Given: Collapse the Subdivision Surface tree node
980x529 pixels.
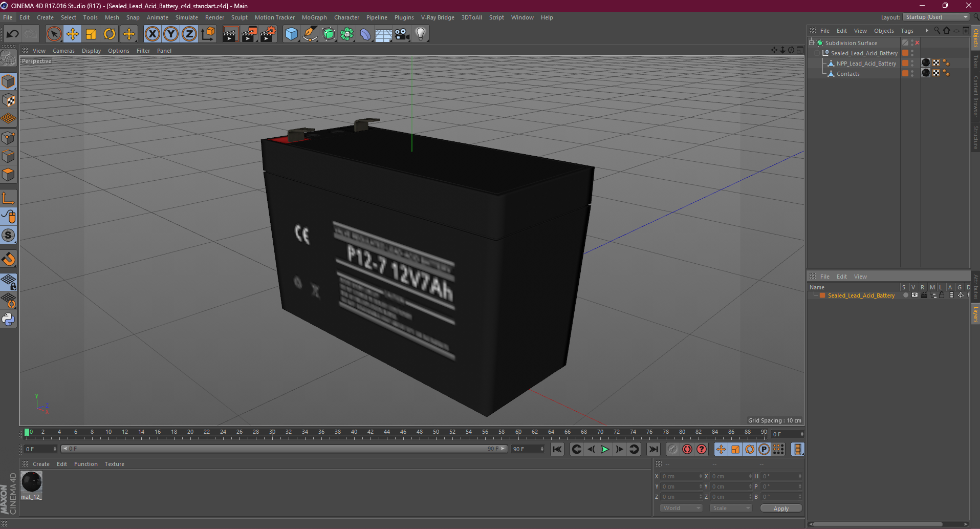Looking at the screenshot, I should click(x=812, y=43).
